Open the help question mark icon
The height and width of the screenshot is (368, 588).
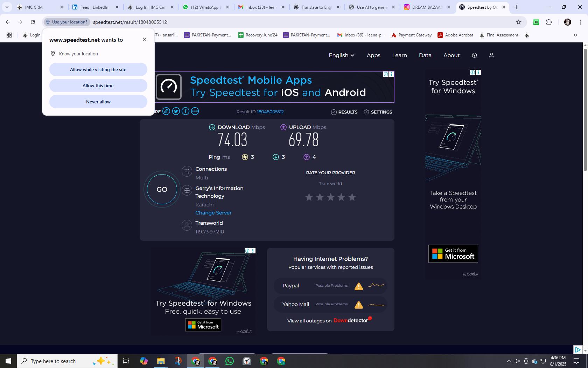(x=474, y=55)
